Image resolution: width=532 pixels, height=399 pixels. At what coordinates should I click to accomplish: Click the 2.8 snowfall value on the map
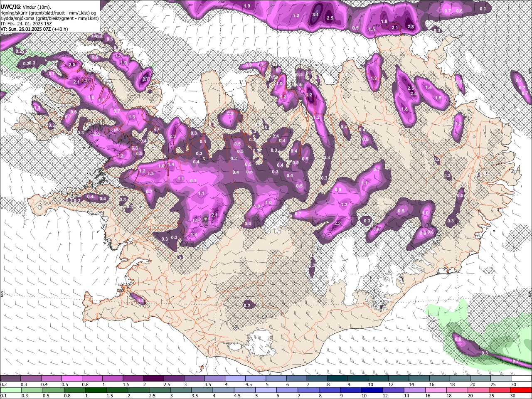[x=411, y=27]
